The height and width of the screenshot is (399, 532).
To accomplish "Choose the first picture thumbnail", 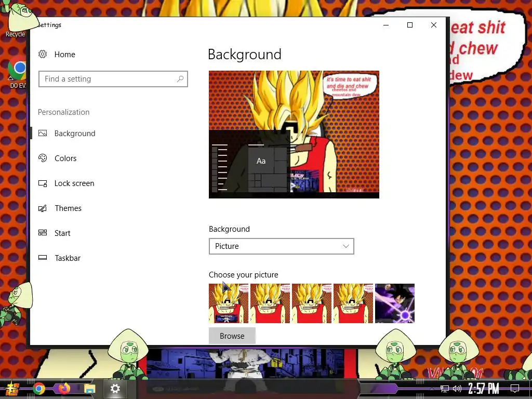I will (x=229, y=303).
